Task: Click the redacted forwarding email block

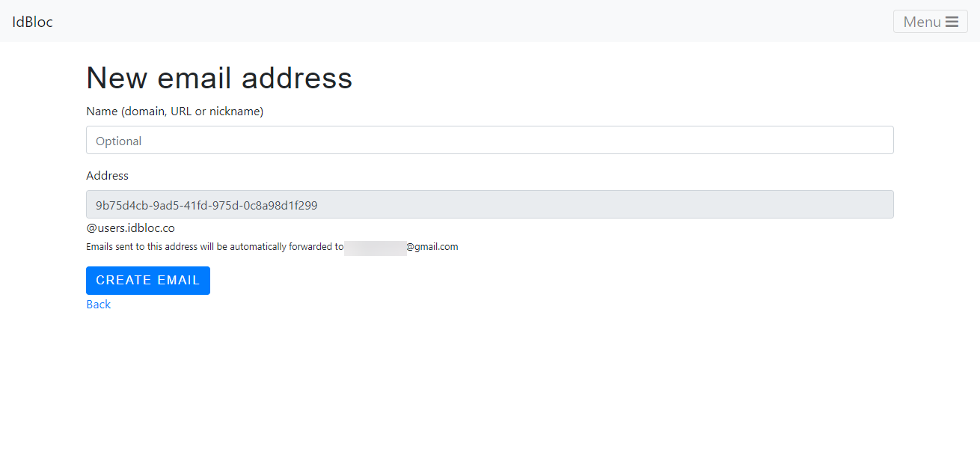Action: 375,247
